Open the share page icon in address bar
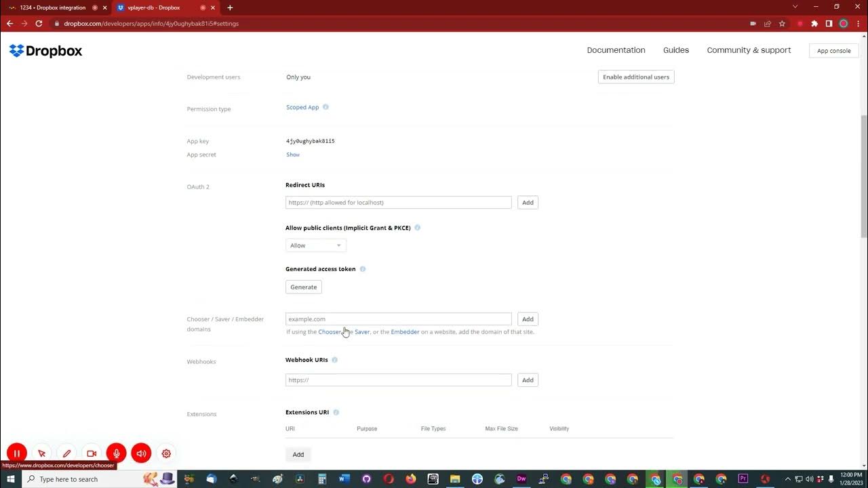Viewport: 868px width, 488px height. pyautogui.click(x=768, y=23)
